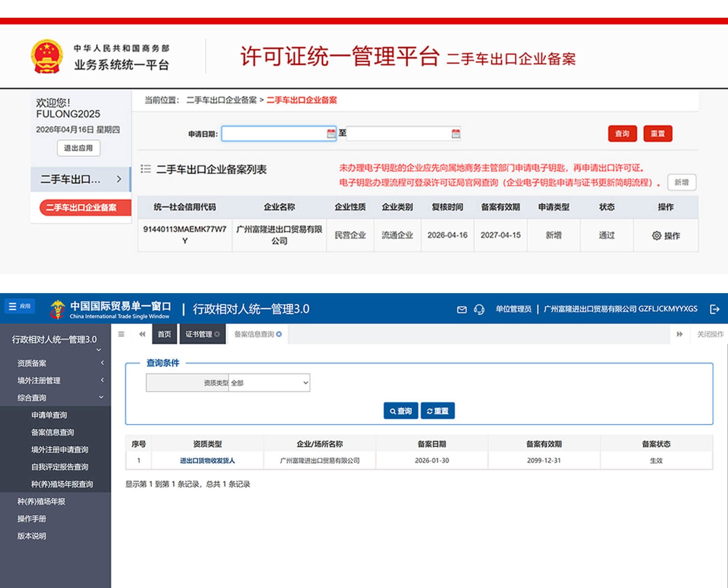
Task: Click the red 重置 button
Action: coord(657,133)
